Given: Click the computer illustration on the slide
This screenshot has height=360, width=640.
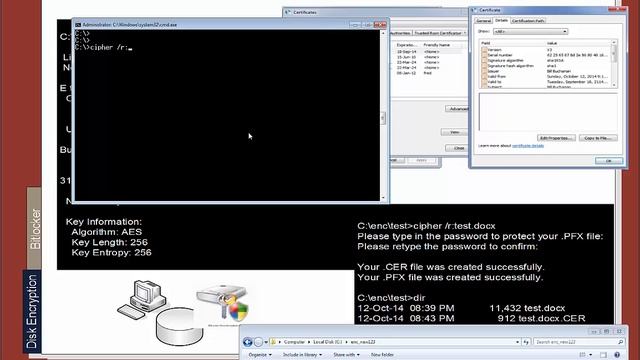Looking at the screenshot, I should 142,299.
